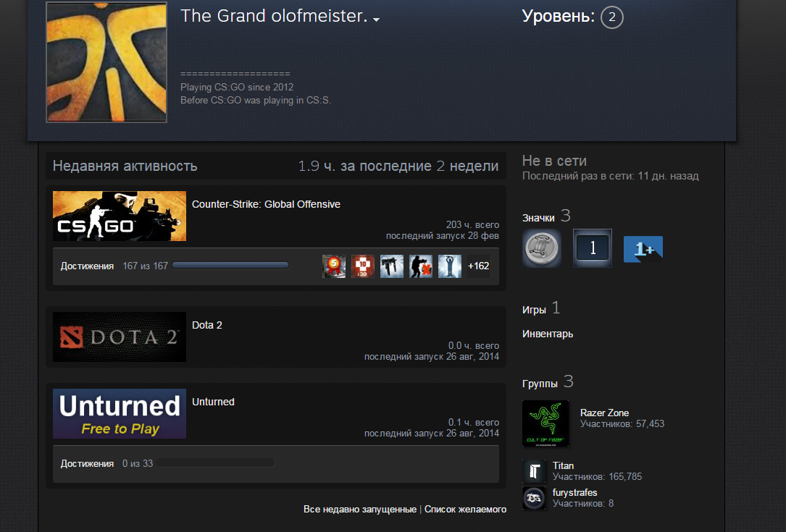
Task: Click 'Последний раз в сети: 11 дн. назад' text
Action: pos(611,176)
